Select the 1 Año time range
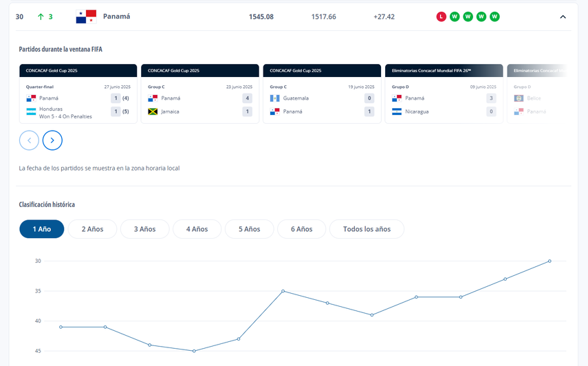 pyautogui.click(x=41, y=229)
